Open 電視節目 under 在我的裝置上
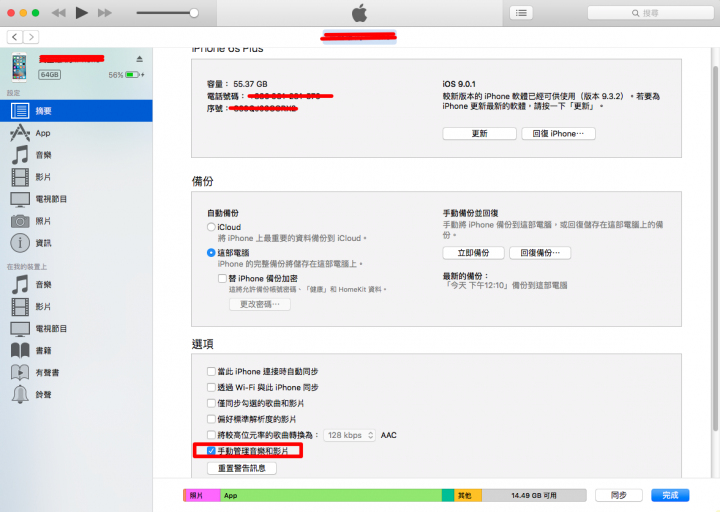This screenshot has width=720, height=512. (x=76, y=329)
